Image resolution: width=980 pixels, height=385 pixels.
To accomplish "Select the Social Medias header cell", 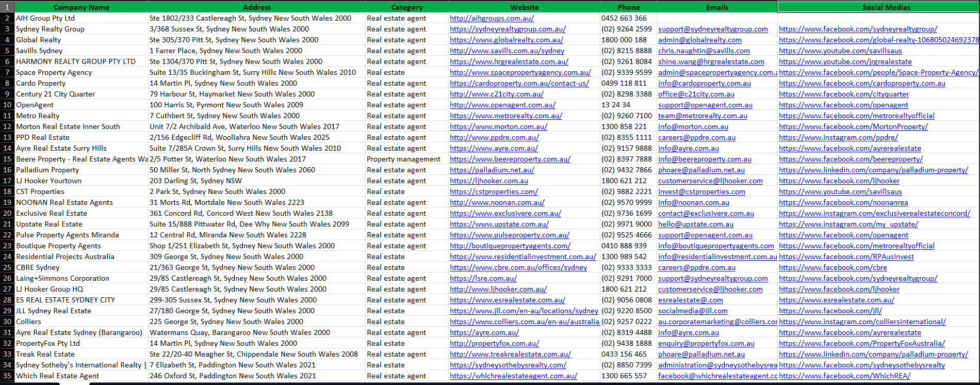I will 879,7.
